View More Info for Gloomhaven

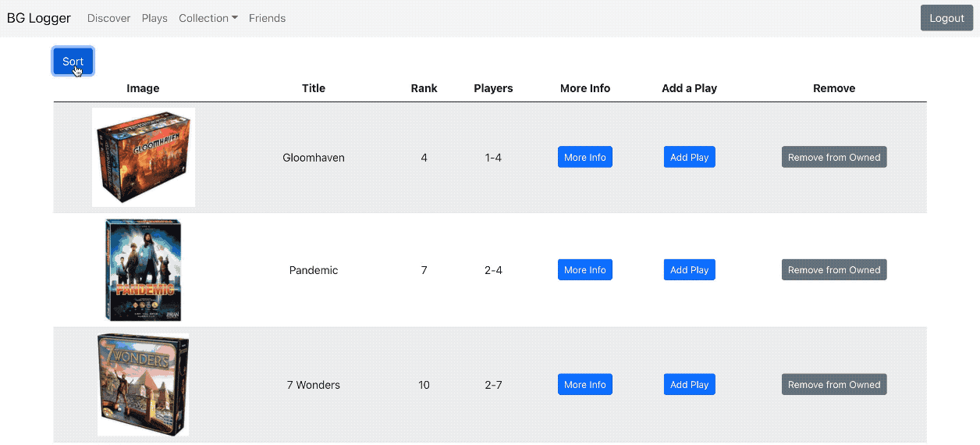pos(584,157)
